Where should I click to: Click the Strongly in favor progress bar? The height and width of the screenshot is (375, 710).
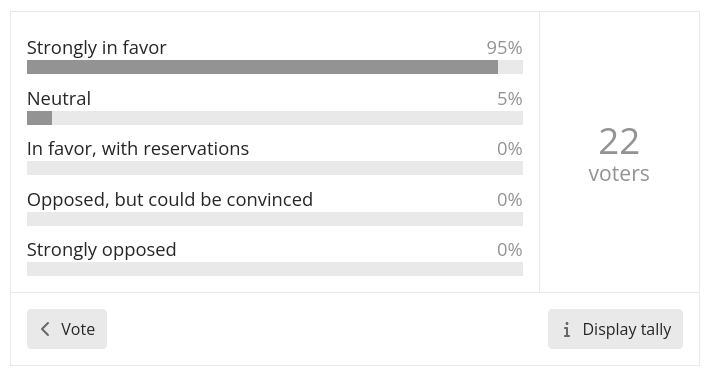coord(275,67)
